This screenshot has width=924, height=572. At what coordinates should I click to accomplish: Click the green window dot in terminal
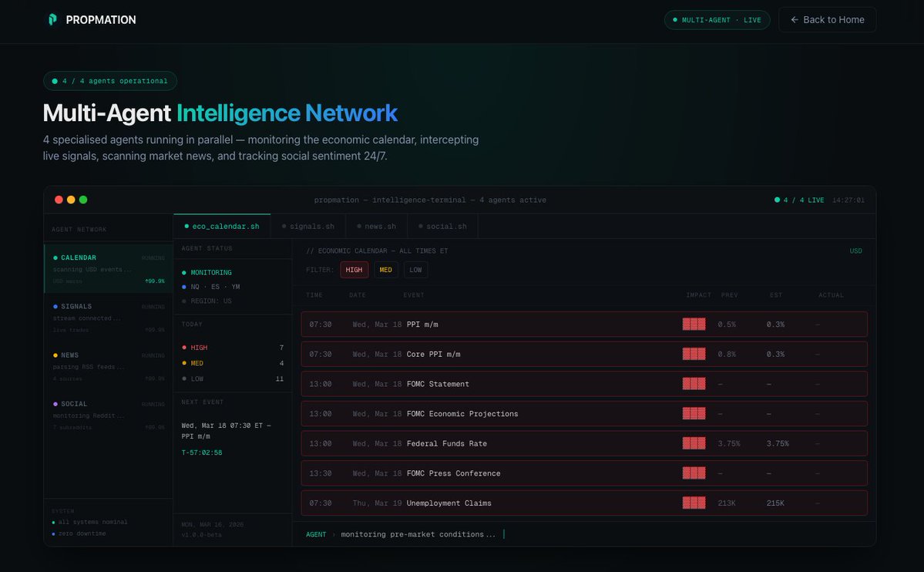pos(83,200)
